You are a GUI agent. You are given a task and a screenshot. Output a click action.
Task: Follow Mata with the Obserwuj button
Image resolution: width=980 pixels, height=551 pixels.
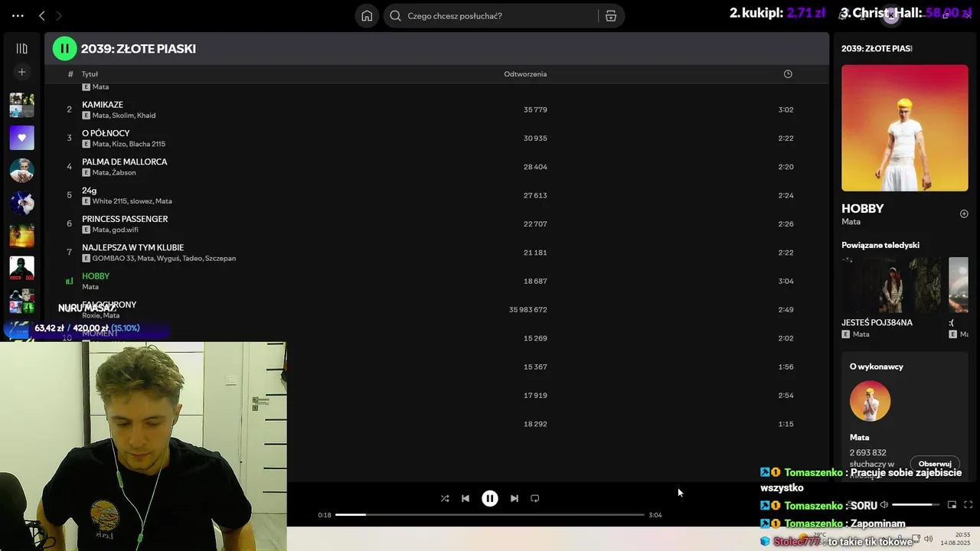point(935,464)
